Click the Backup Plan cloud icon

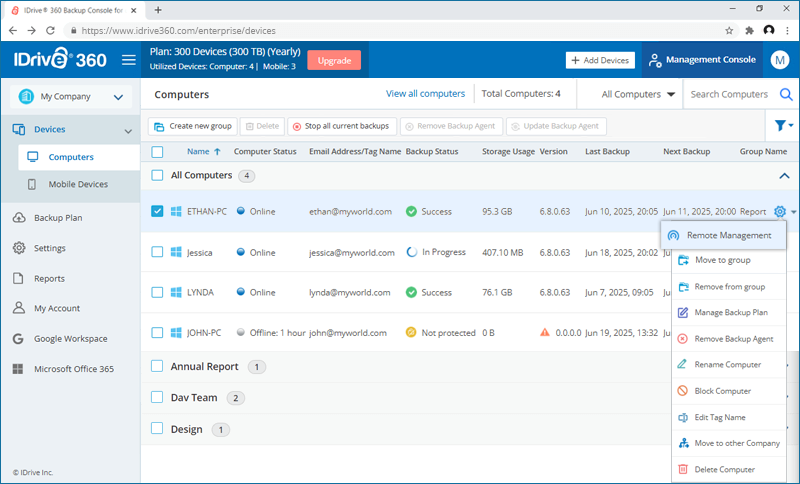click(x=19, y=218)
